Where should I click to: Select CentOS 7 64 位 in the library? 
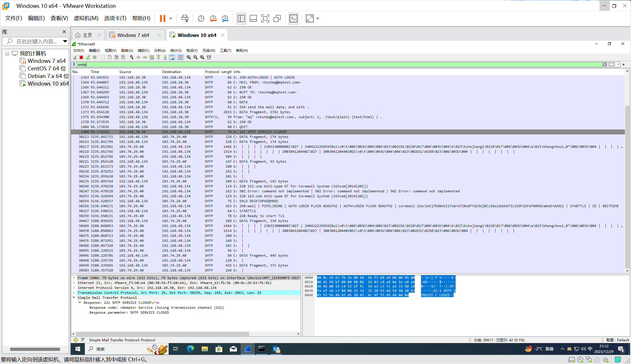47,68
